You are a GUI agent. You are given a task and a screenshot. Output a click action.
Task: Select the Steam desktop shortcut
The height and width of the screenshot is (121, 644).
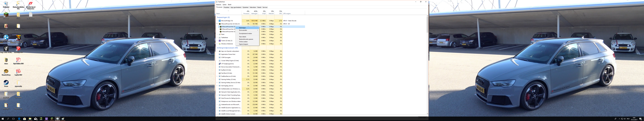(6, 83)
